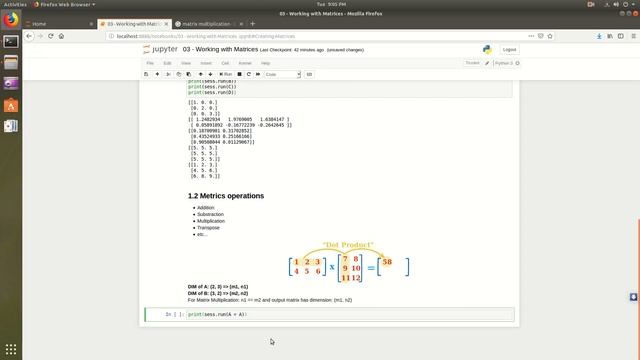This screenshot has height=360, width=640.
Task: Open Terminal from the Ubuntu dock
Action: coord(11,41)
